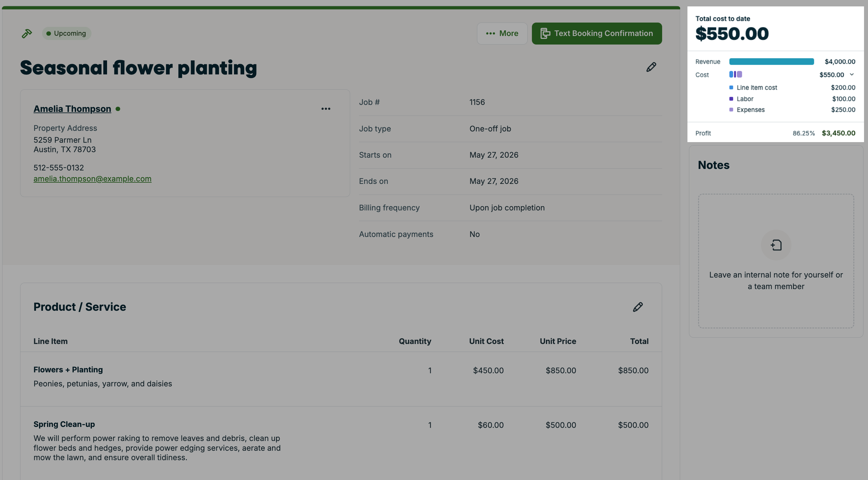The width and height of the screenshot is (868, 480).
Task: Open Amelia Thompson client options ellipsis
Action: (325, 109)
